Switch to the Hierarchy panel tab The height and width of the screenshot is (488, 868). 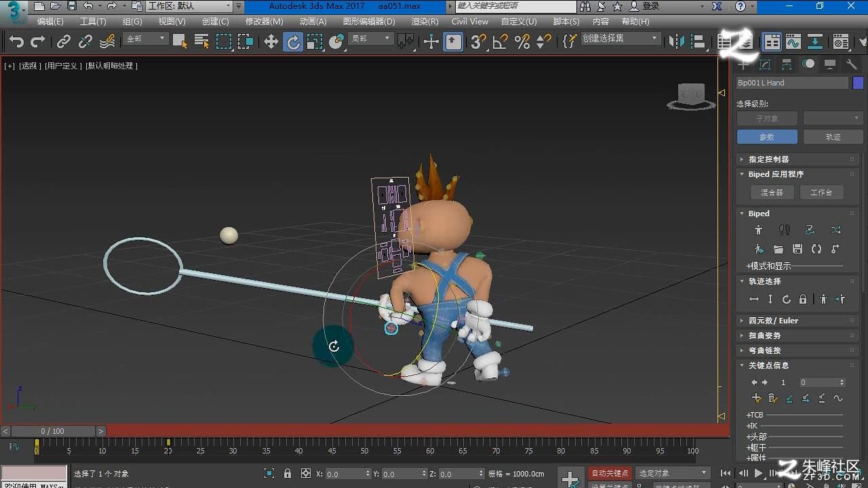[787, 64]
